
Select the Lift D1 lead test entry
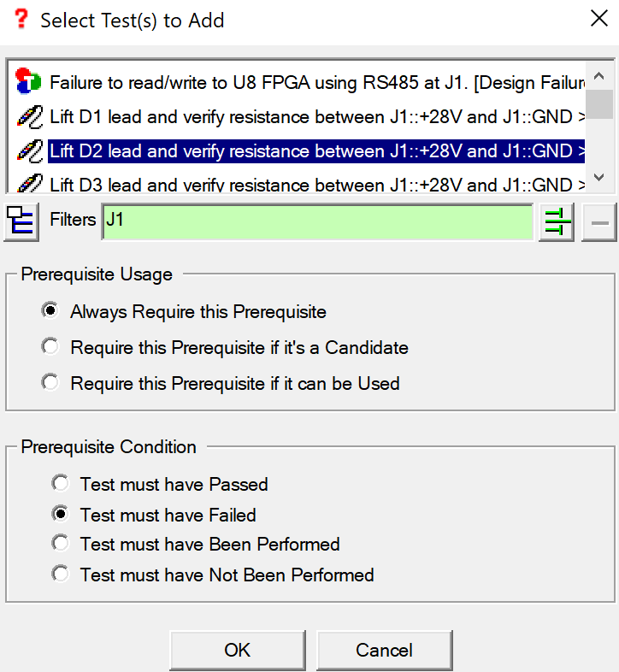click(316, 116)
